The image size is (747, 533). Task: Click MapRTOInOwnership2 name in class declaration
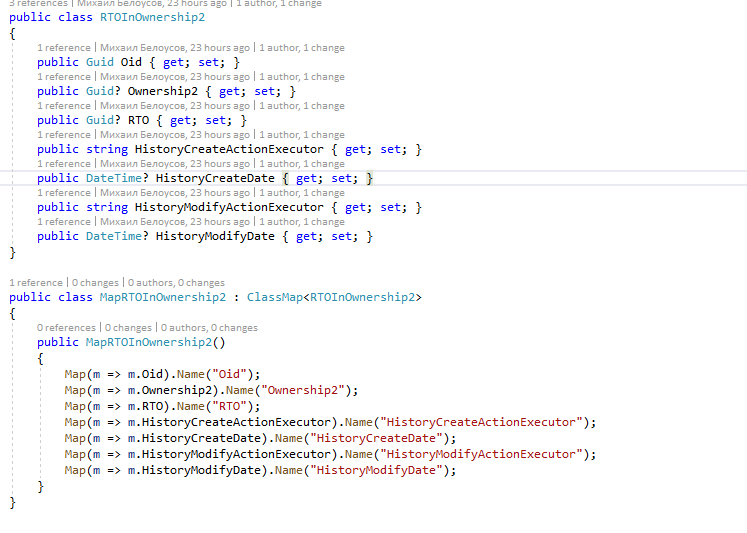click(x=163, y=298)
